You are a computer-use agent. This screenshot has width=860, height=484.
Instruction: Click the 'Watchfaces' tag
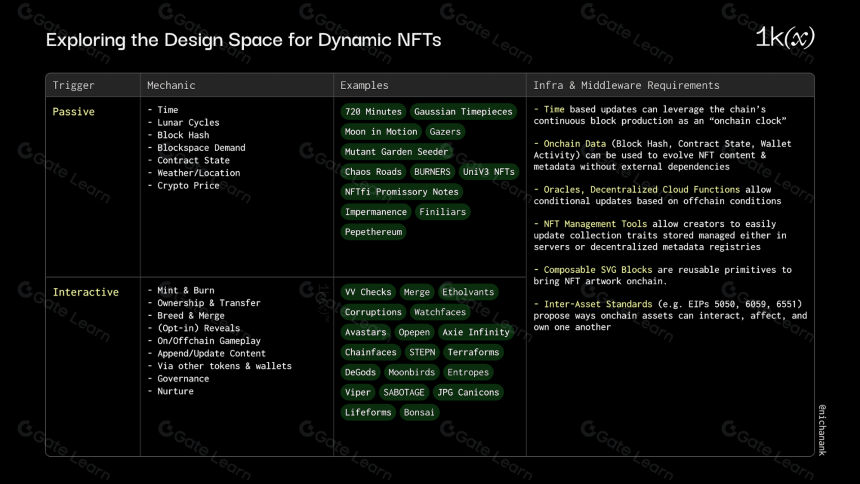(439, 312)
